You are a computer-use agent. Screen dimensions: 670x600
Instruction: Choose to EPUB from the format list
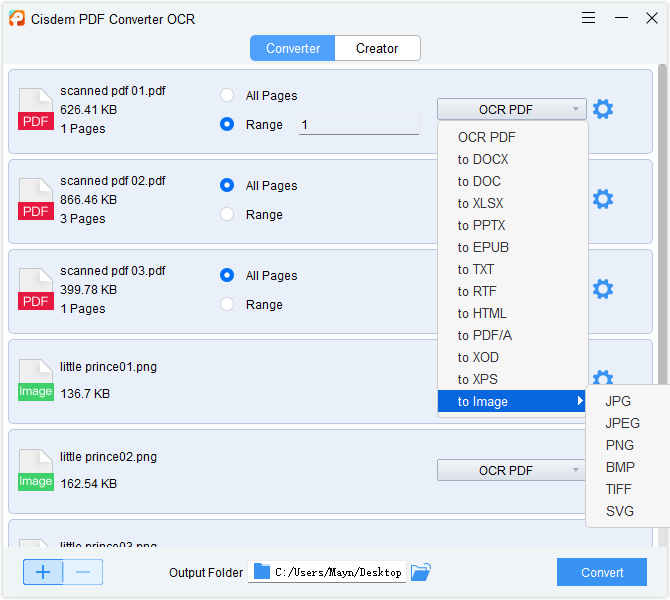point(513,247)
